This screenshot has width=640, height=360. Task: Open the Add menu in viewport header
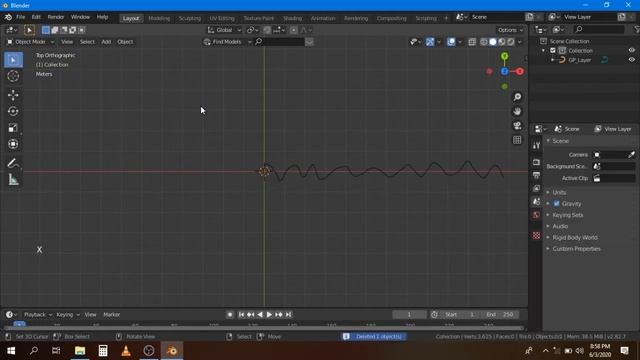point(106,42)
